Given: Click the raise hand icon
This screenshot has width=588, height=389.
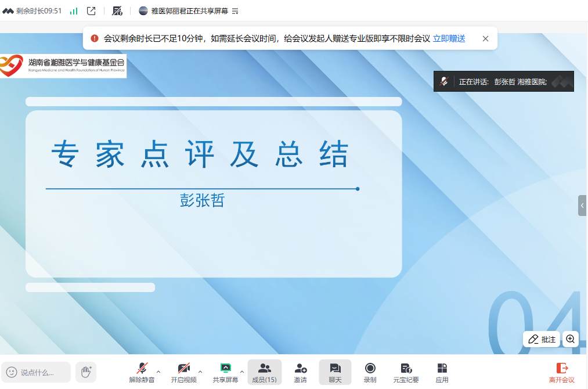Looking at the screenshot, I should click(x=86, y=372).
